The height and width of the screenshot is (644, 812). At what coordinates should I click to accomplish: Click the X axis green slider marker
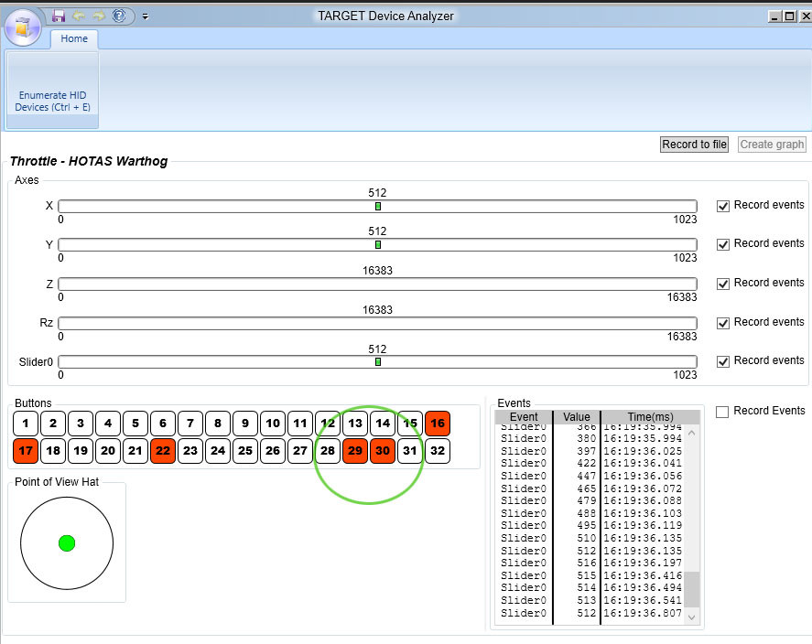click(378, 207)
